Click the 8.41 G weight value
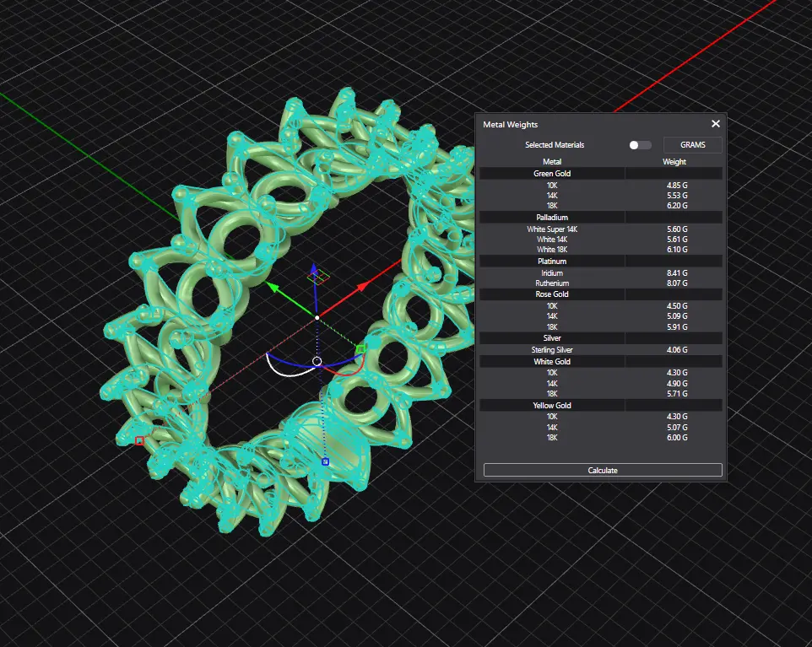Screen dimensions: 812x647 (677, 272)
